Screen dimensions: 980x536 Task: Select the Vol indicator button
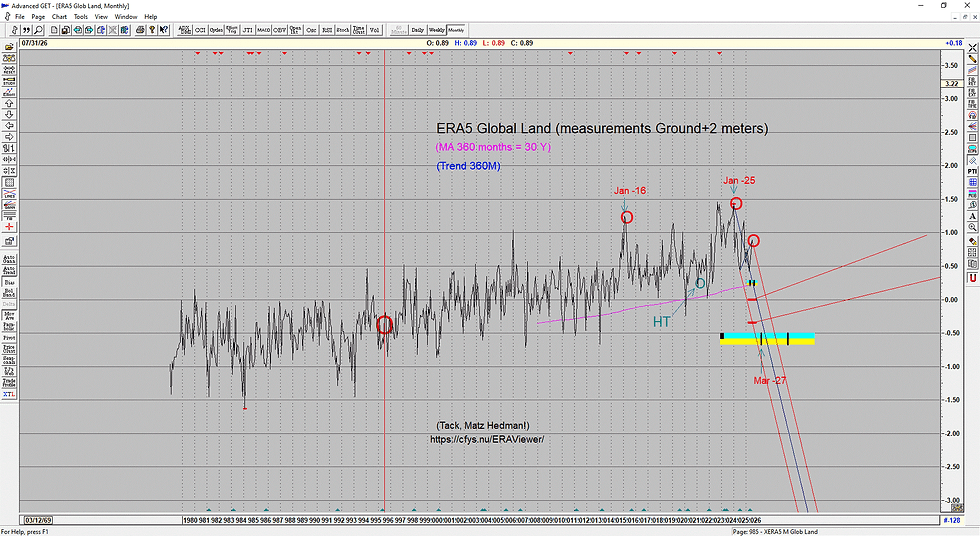pos(374,30)
